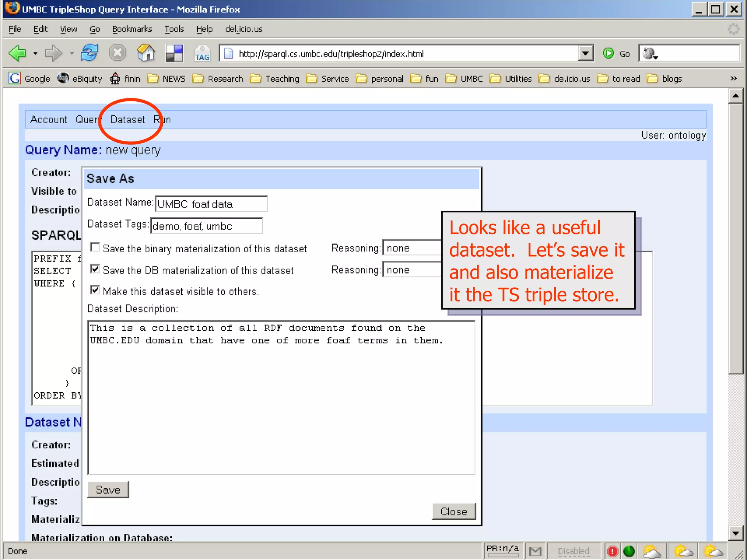Screen dimensions: 747x560
Task: Open the eBiquity bookmark
Action: [x=80, y=79]
